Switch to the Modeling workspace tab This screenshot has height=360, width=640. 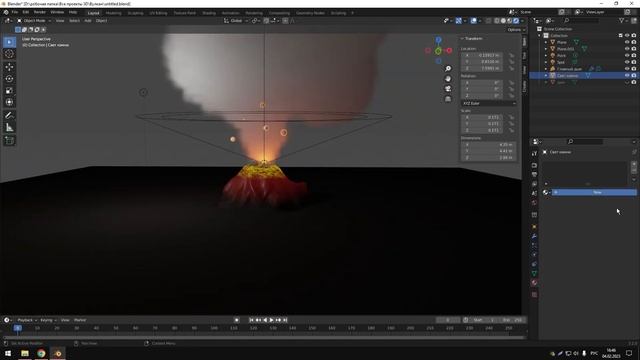click(x=113, y=13)
